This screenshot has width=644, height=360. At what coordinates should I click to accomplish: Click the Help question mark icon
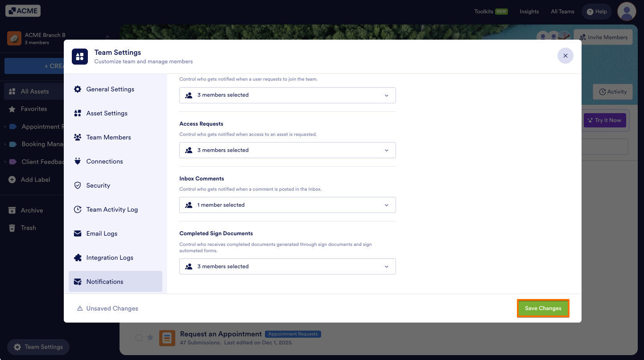(590, 12)
